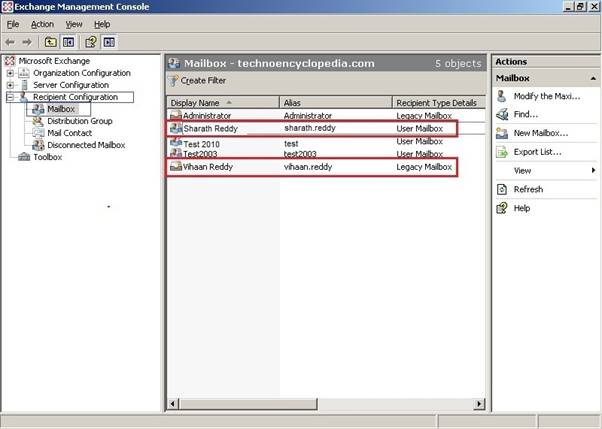Click the Help toolbar icon with question mark

click(90, 42)
